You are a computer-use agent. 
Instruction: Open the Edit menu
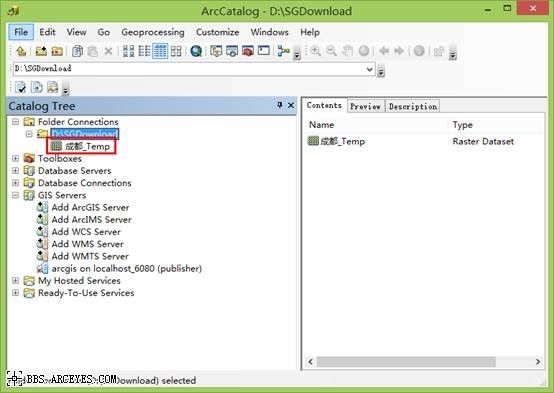pos(47,32)
